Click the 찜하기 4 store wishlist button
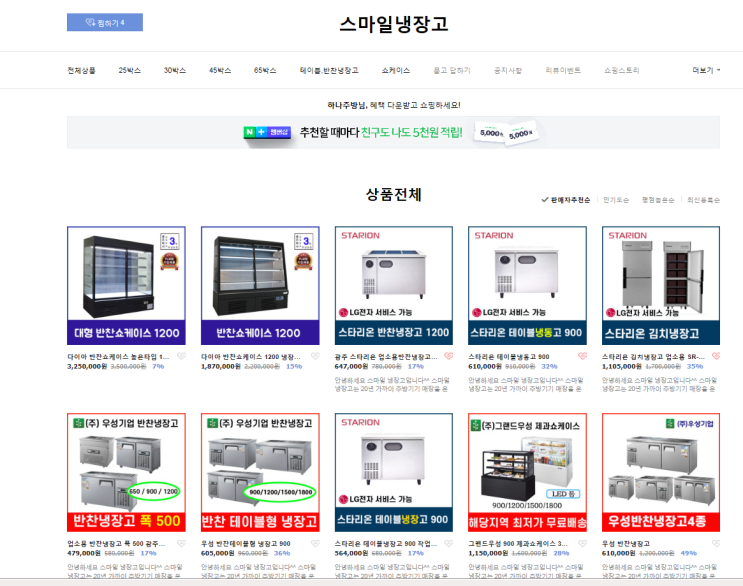743x586 pixels. [105, 22]
